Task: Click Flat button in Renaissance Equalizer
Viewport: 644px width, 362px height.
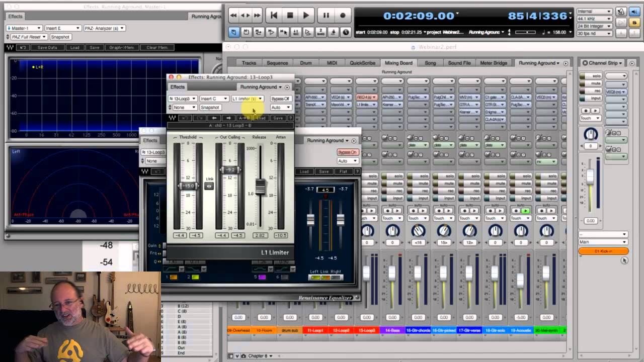Action: [343, 171]
